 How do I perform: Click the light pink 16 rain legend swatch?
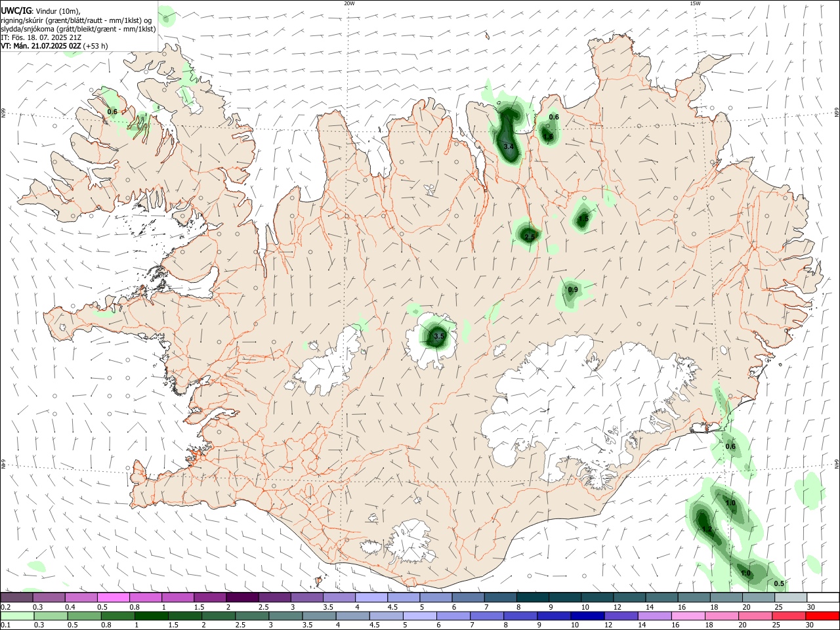(688, 616)
